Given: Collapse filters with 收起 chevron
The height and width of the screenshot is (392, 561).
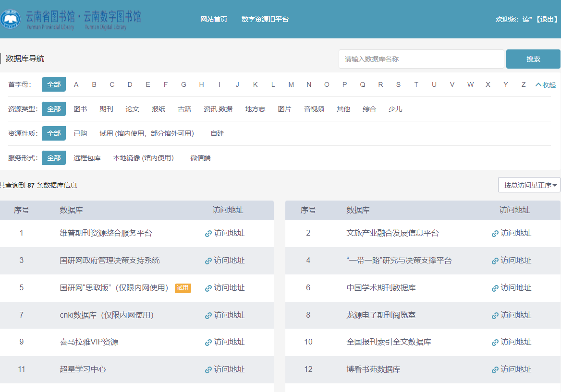Looking at the screenshot, I should pos(545,85).
